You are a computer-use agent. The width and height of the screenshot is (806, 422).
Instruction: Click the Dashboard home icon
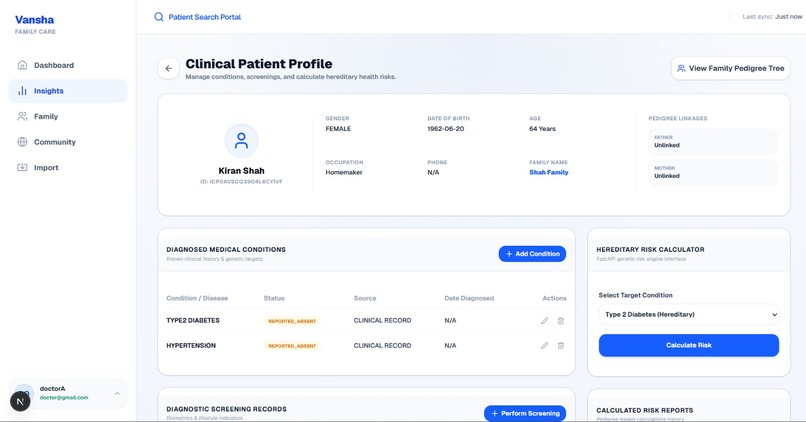pyautogui.click(x=22, y=65)
